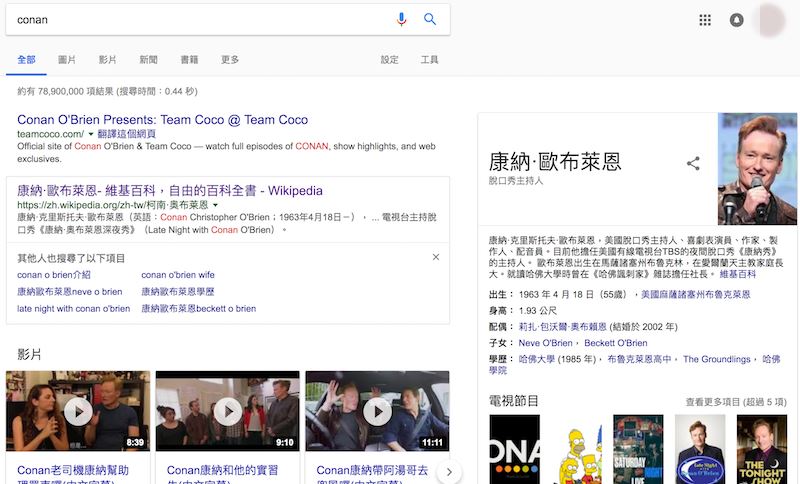Click 翻譯這個網頁 translate link
This screenshot has height=484, width=800.
click(127, 134)
